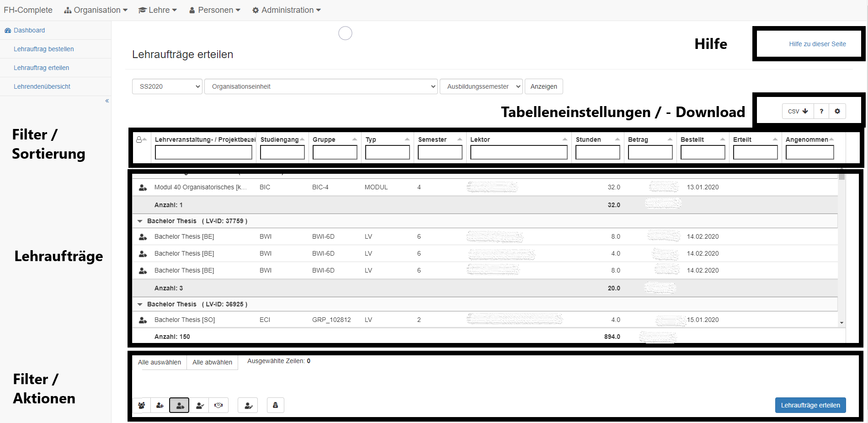868x423 pixels.
Task: Click the user-with-checkmark filter icon
Action: point(199,405)
